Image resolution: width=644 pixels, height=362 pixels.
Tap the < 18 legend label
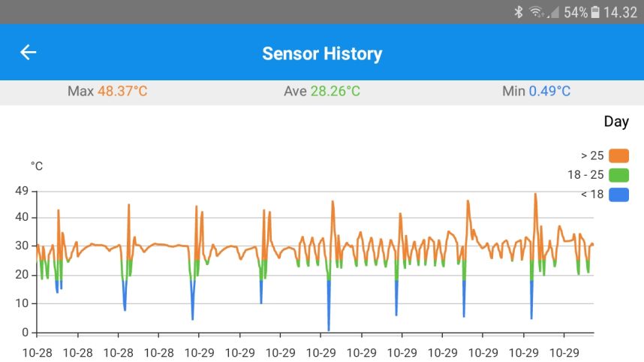(591, 195)
